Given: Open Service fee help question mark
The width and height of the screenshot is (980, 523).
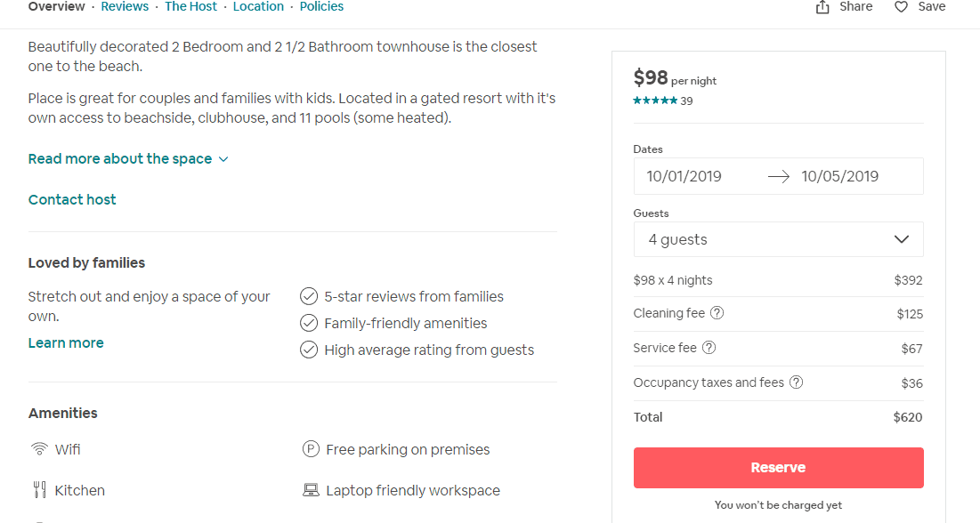Looking at the screenshot, I should (x=709, y=348).
